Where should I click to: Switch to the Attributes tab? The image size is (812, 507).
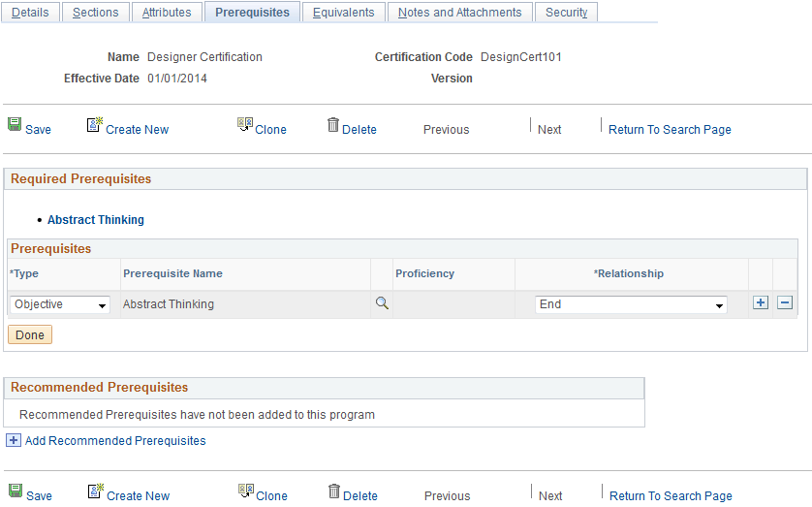coord(167,12)
